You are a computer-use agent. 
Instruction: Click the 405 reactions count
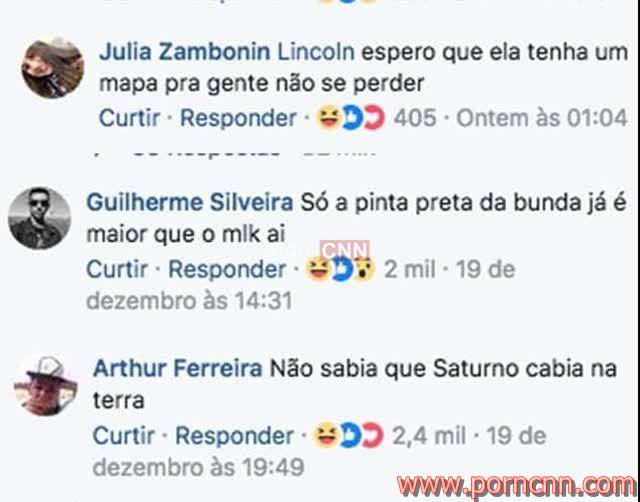pyautogui.click(x=415, y=118)
